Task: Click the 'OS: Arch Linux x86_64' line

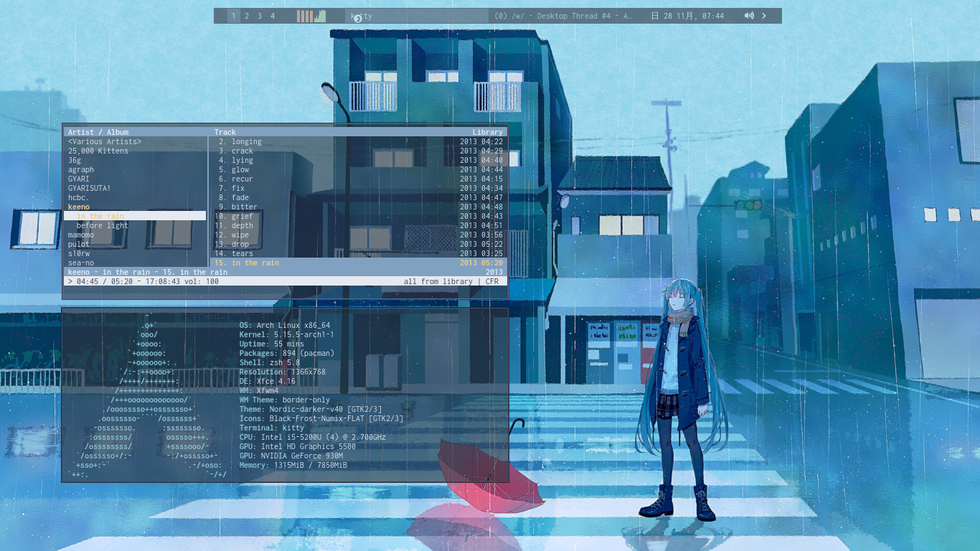Action: tap(285, 325)
